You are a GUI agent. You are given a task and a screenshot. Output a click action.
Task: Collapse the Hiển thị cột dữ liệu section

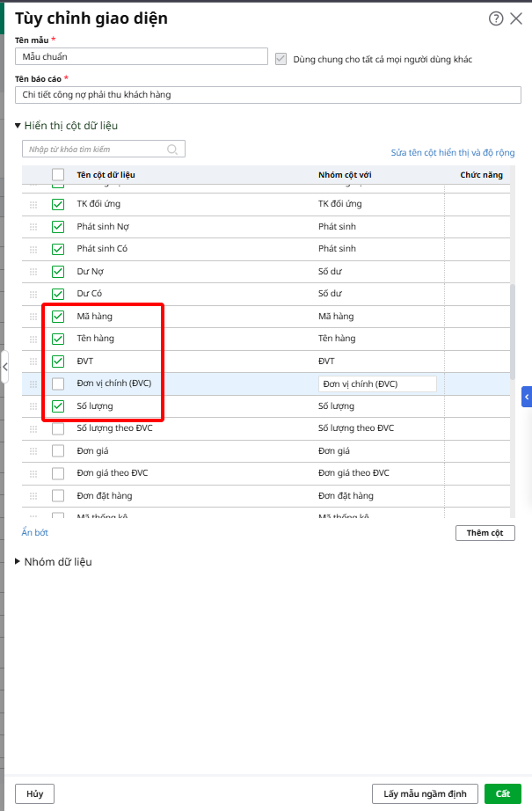pos(18,126)
